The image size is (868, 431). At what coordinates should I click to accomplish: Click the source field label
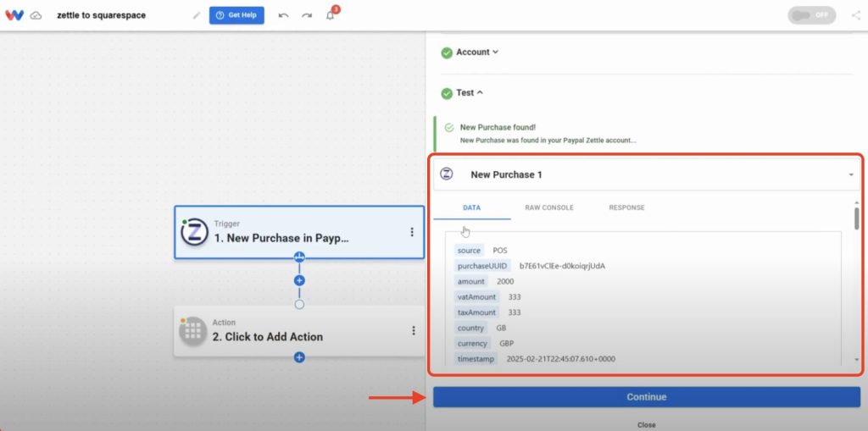pyautogui.click(x=469, y=251)
